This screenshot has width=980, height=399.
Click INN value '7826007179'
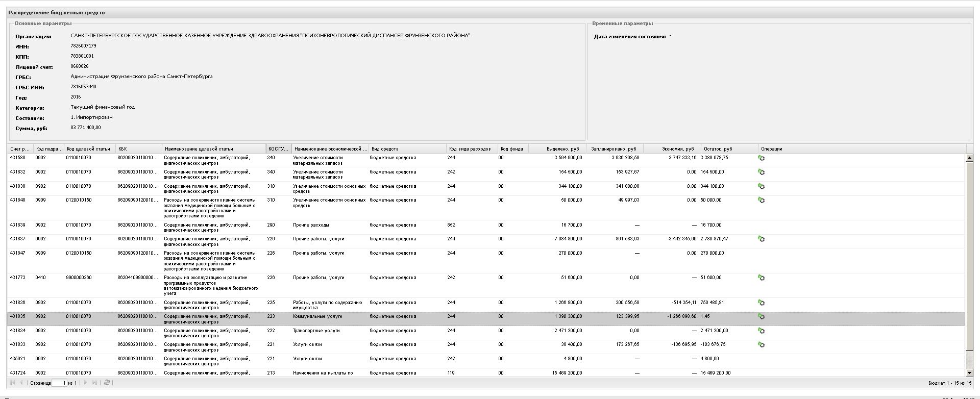pos(83,46)
